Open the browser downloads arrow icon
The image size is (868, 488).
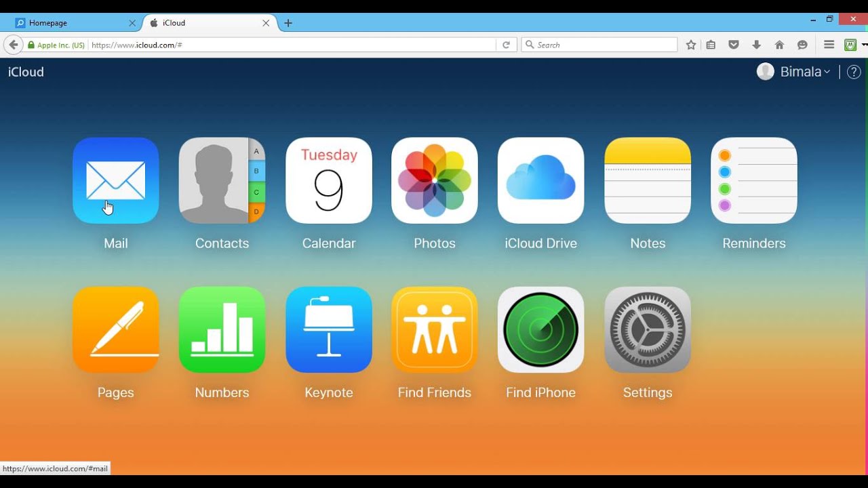tap(756, 45)
